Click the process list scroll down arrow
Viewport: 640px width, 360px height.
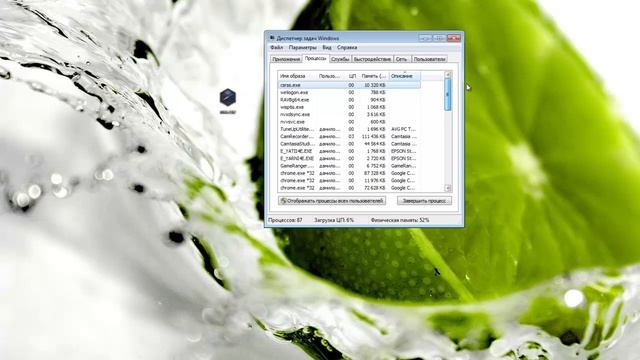point(448,188)
